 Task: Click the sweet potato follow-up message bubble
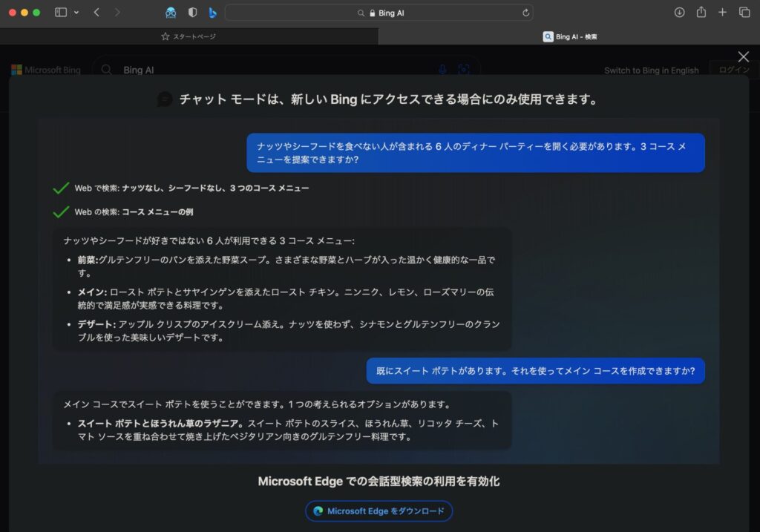(x=536, y=371)
